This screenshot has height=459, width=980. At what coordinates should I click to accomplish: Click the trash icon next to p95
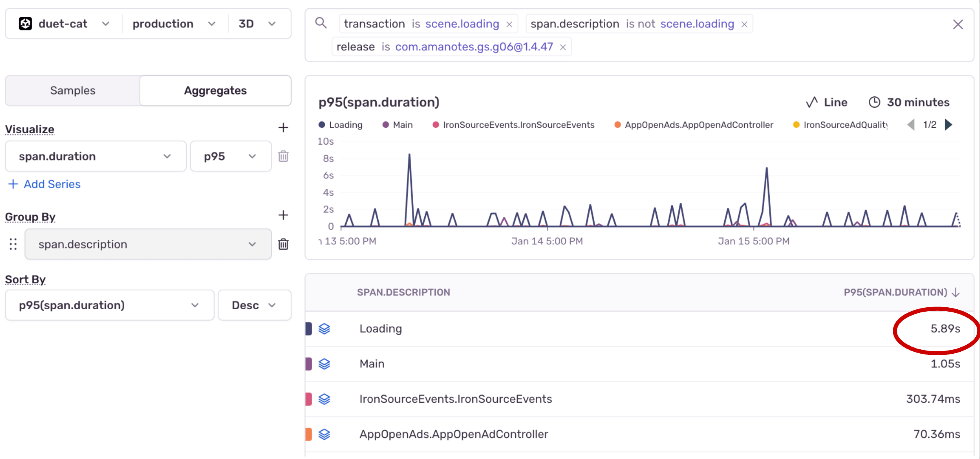(283, 156)
